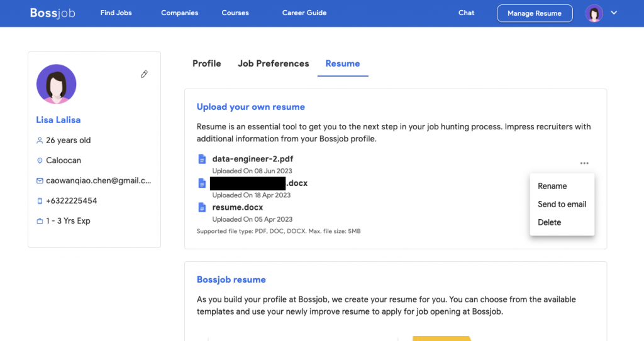Click the pencil edit profile icon

click(144, 74)
